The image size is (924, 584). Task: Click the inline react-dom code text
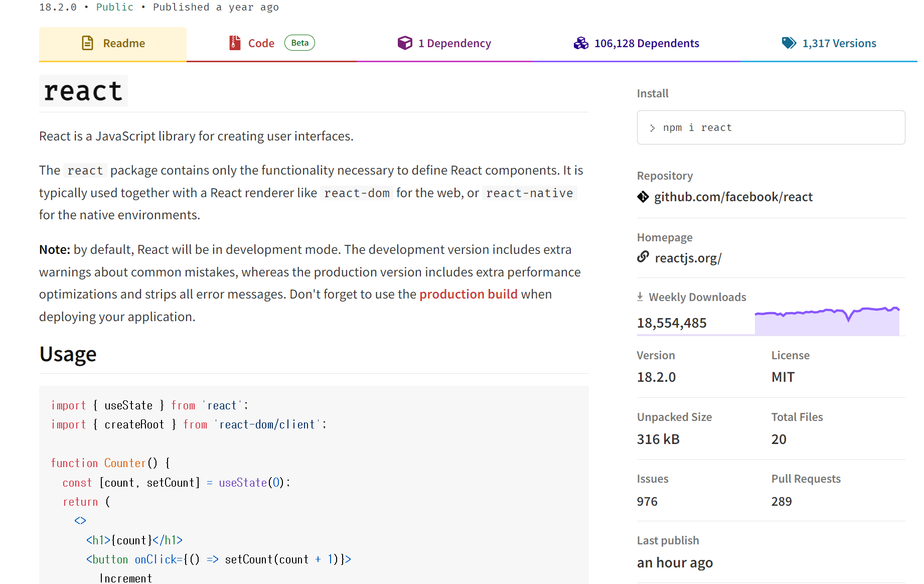click(357, 193)
